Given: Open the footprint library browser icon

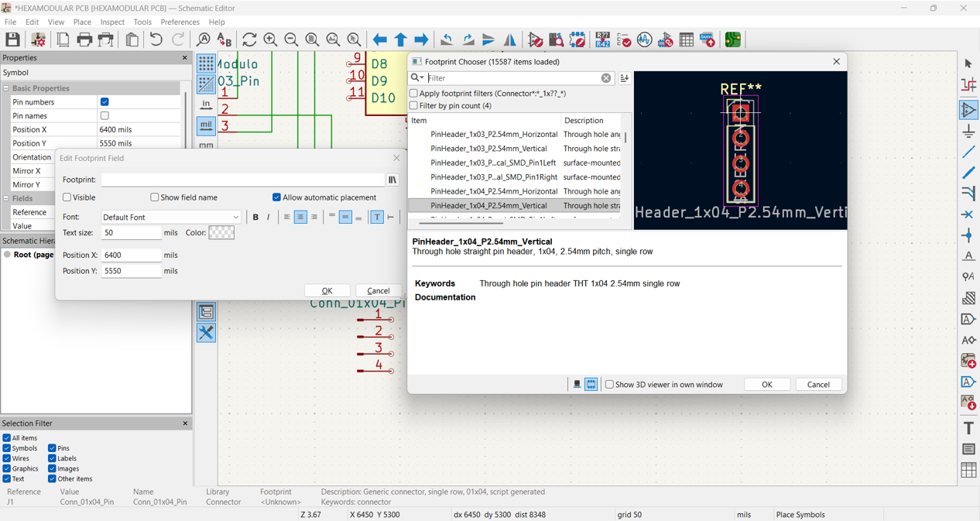Looking at the screenshot, I should (x=392, y=180).
